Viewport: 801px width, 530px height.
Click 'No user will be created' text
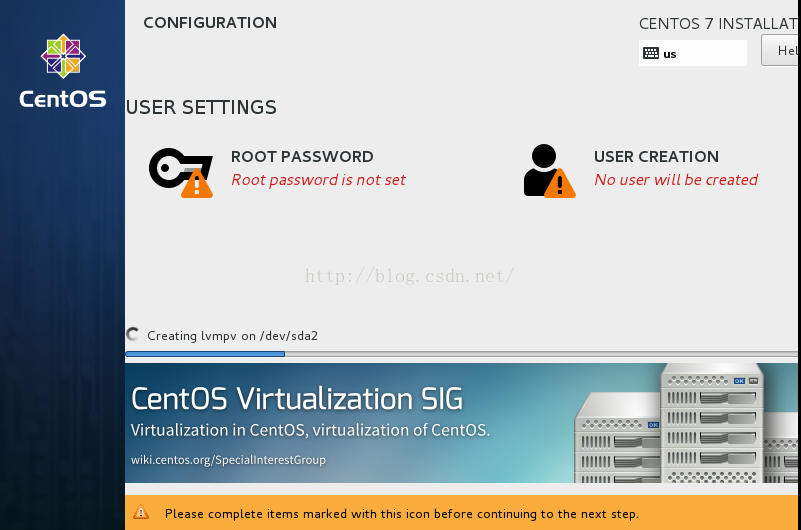(x=676, y=180)
